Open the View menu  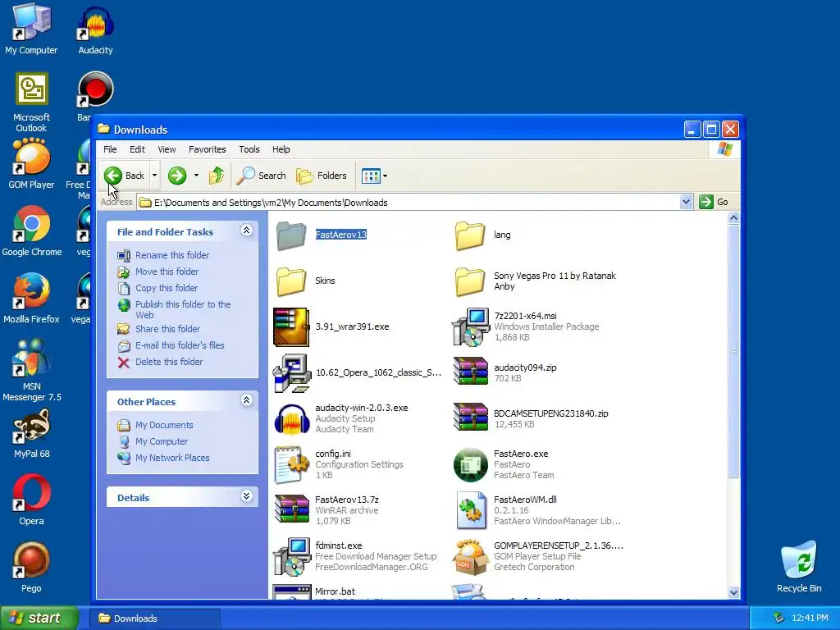click(167, 149)
